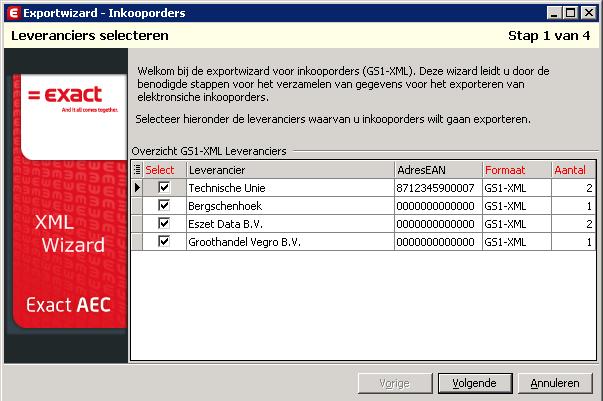Sort by the Leverancier column header
The image size is (603, 401).
click(x=290, y=170)
